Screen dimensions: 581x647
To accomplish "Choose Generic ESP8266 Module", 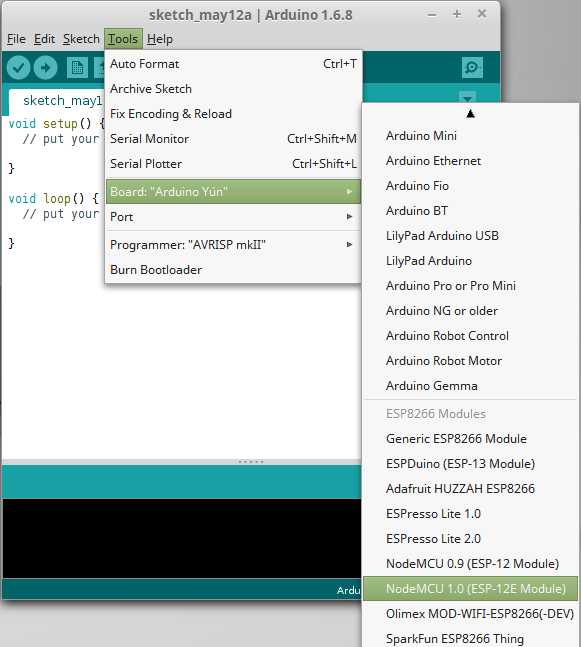I will point(470,439).
